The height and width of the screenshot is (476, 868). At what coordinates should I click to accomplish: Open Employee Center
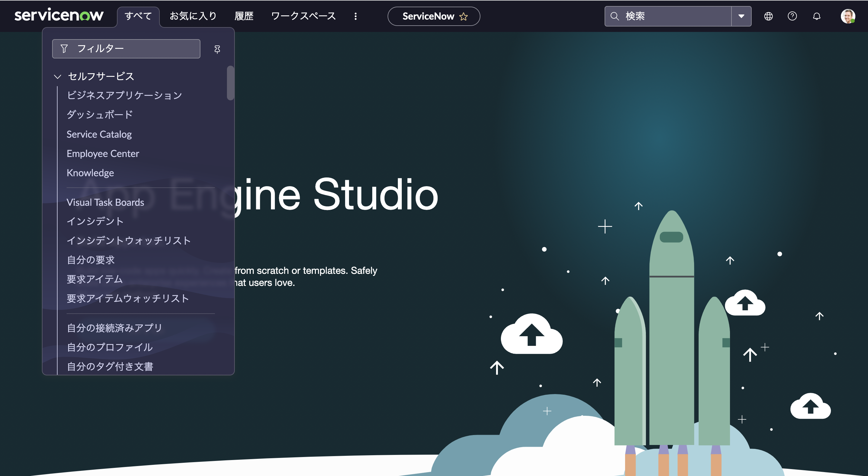pos(103,153)
